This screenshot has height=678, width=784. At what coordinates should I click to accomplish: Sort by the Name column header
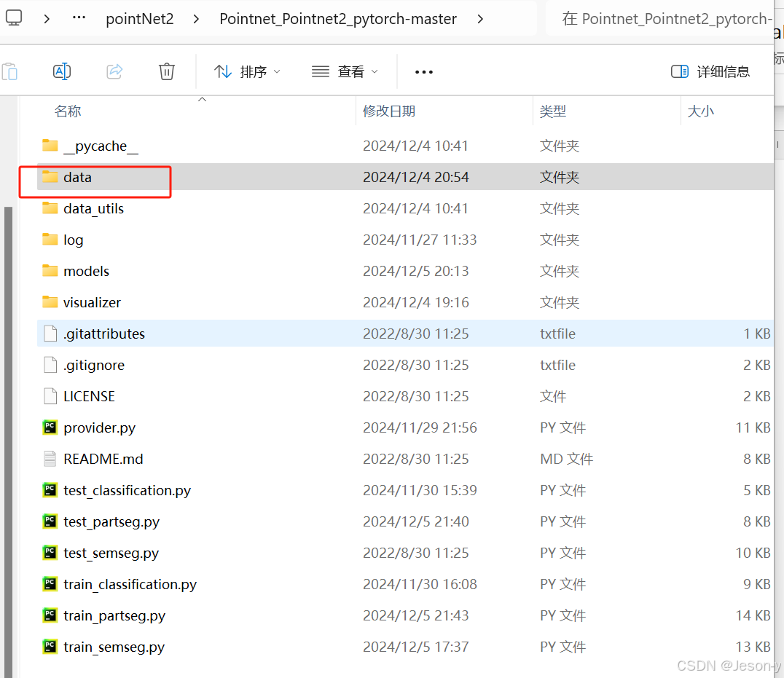(x=68, y=111)
